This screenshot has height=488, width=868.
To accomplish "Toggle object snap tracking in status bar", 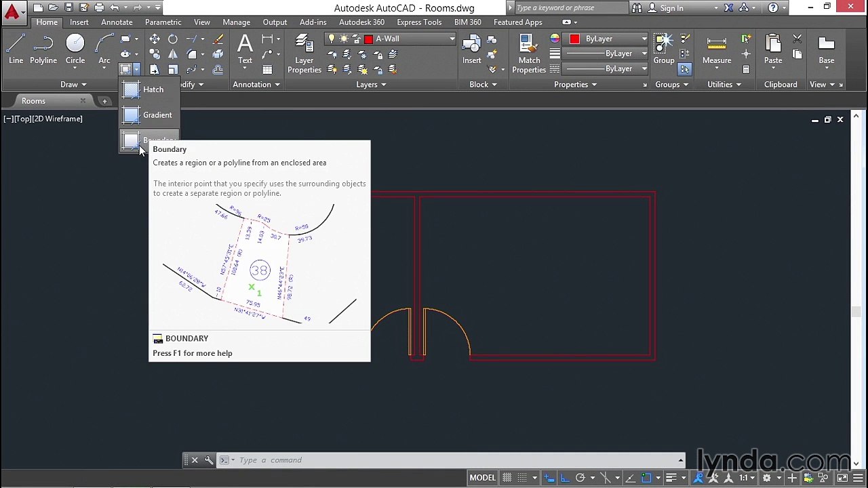I will (631, 478).
